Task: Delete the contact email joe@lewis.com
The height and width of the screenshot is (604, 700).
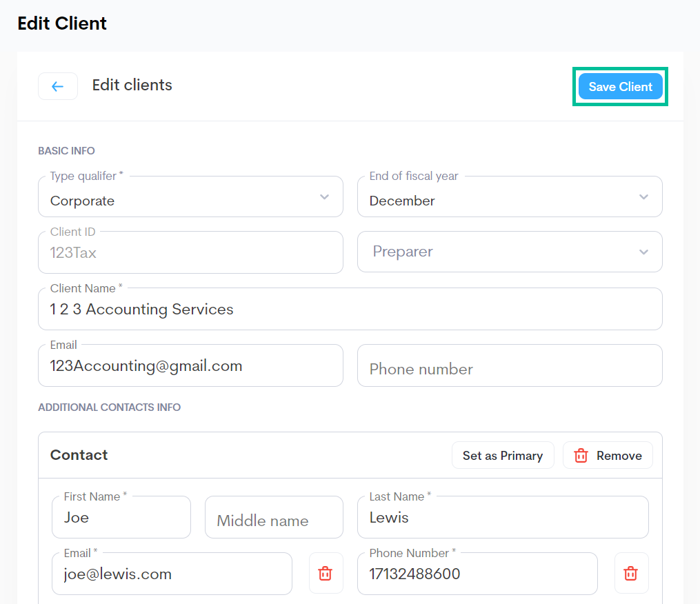Action: pyautogui.click(x=326, y=573)
